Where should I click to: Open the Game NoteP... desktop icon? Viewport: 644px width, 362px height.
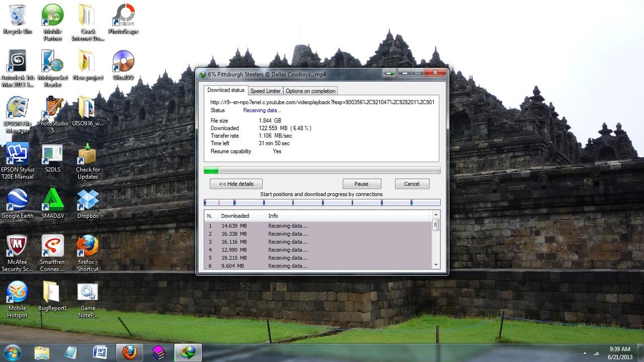coord(88,300)
